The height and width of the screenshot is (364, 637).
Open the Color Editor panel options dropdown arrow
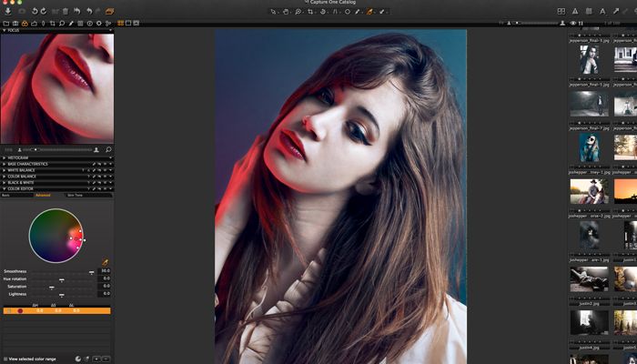coord(110,189)
